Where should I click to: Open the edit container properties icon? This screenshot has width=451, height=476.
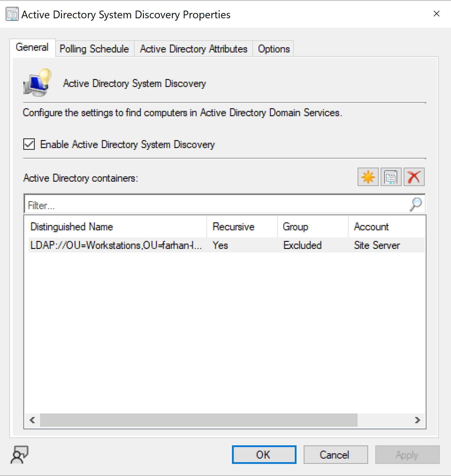[x=391, y=177]
